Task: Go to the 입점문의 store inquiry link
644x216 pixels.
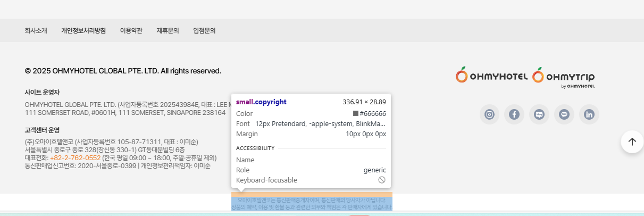Action: click(204, 31)
